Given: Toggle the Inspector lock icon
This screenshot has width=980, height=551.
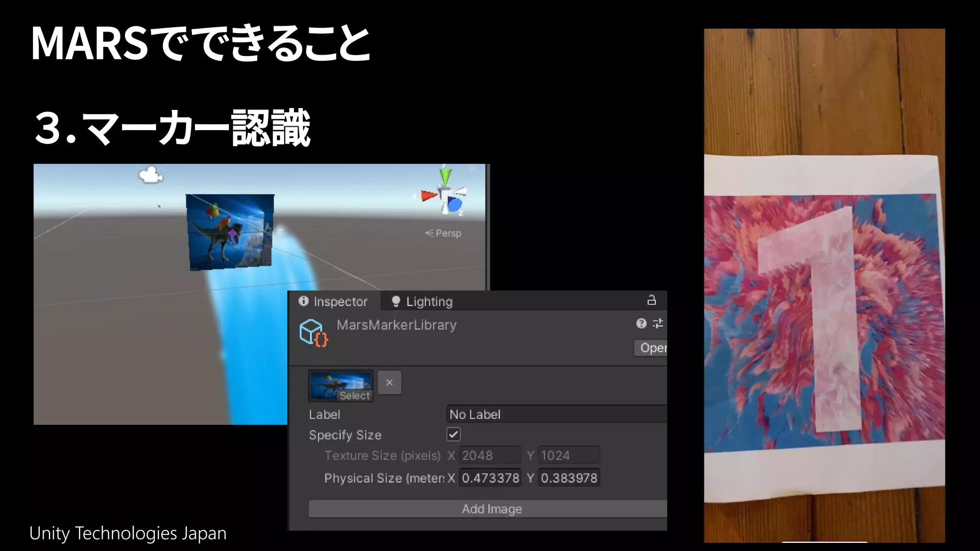Looking at the screenshot, I should click(651, 300).
